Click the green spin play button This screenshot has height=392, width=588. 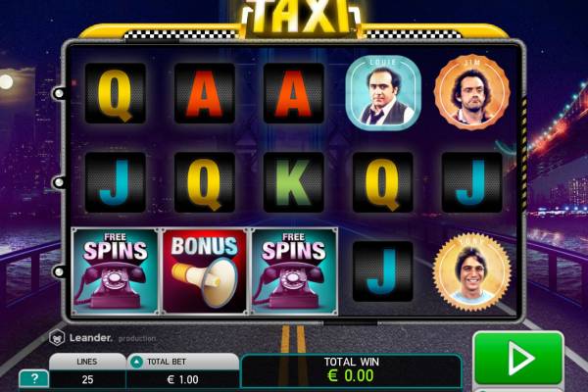pos(518,359)
